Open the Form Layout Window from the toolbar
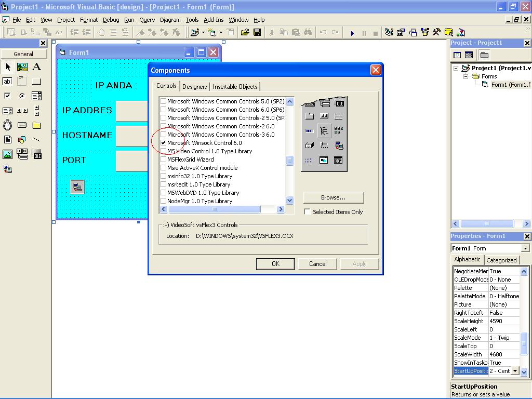The width and height of the screenshot is (532, 399). tap(413, 32)
